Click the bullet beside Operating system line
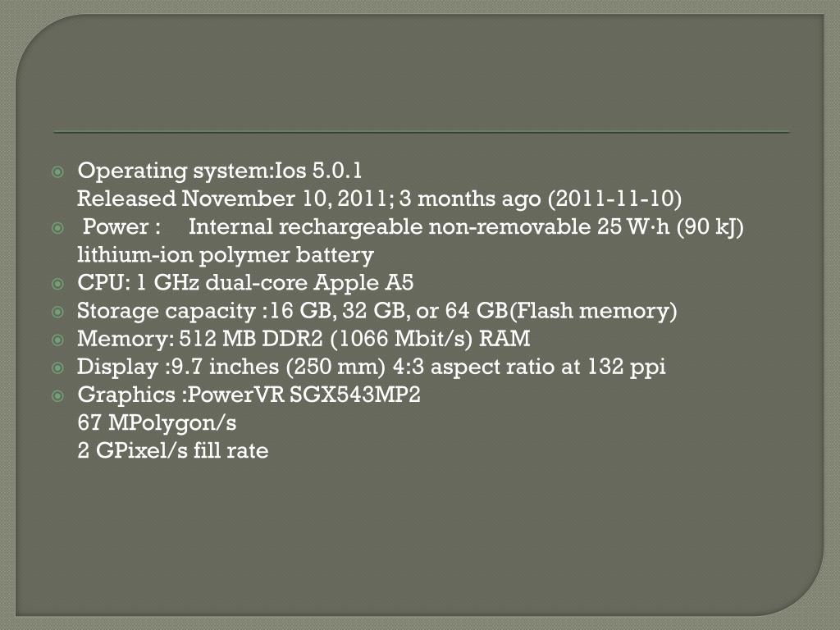The height and width of the screenshot is (630, 840). click(58, 172)
